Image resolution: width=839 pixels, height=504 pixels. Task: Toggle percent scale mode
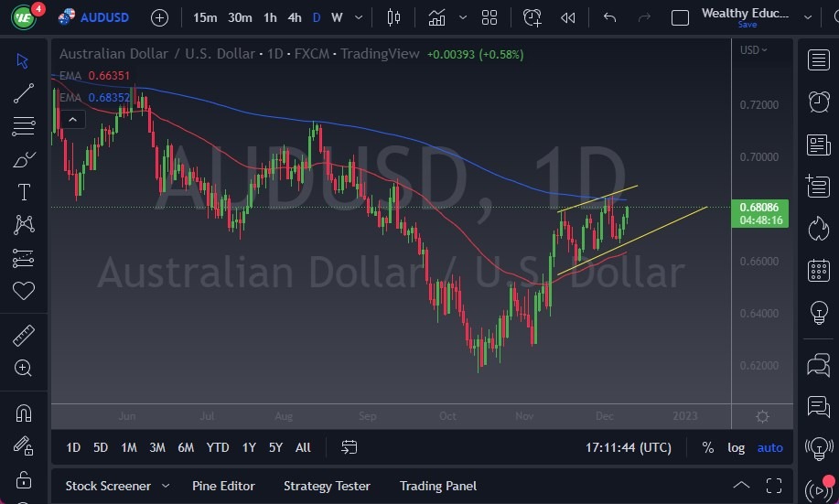pyautogui.click(x=708, y=447)
